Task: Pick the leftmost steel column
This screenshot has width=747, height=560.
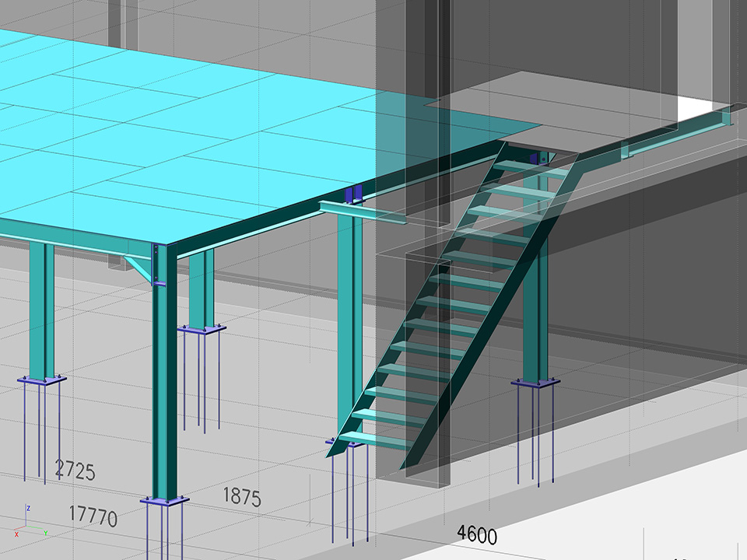Action: coord(42,311)
